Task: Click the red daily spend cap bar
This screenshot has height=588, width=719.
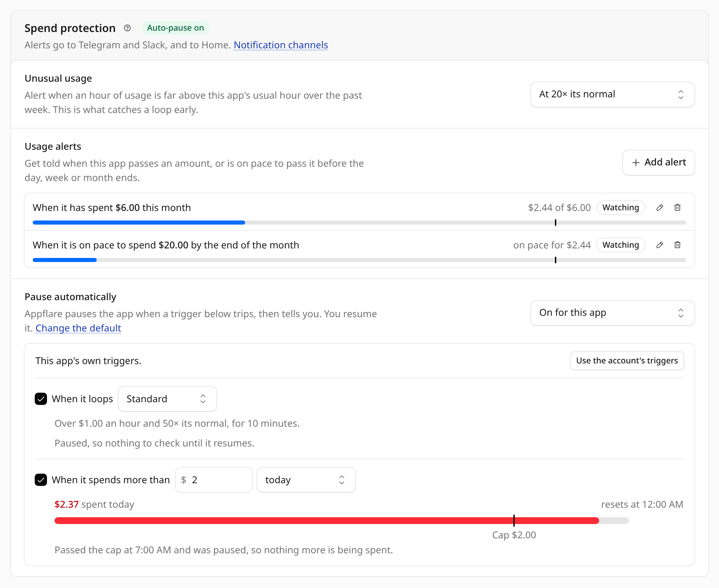Action: [341, 521]
